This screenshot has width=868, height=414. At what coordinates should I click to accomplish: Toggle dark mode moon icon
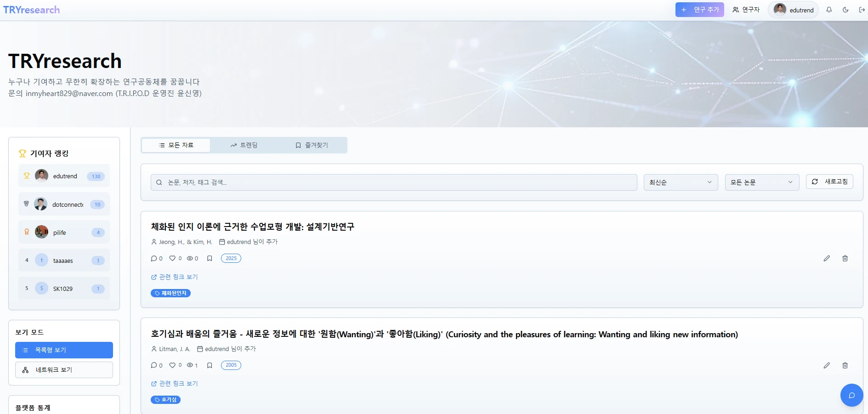(845, 10)
